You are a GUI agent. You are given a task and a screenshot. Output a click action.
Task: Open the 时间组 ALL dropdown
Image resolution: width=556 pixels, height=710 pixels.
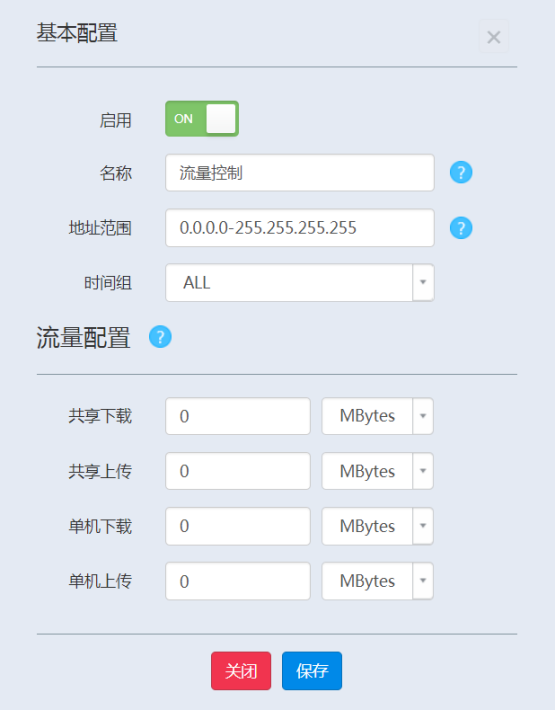300,283
